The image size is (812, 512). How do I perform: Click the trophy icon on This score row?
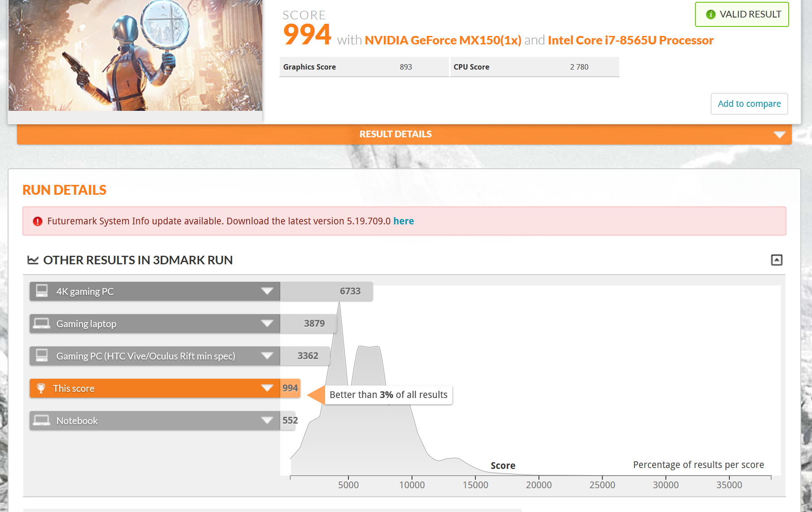pos(41,388)
